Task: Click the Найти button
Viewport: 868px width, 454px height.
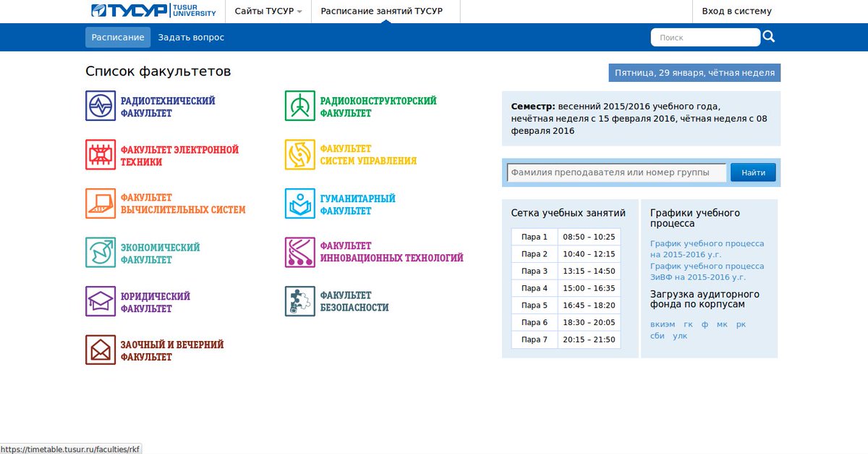Action: [x=753, y=172]
